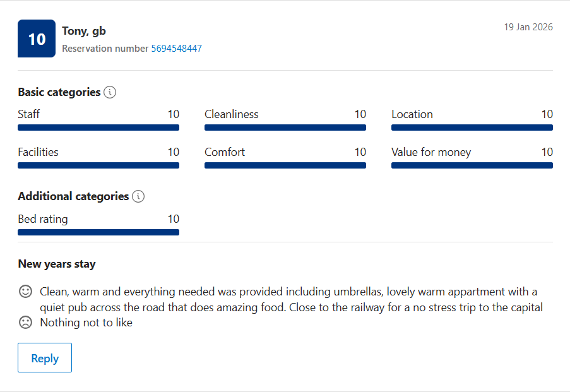Click the review date 19 Jan 2026
Screen dimensions: 570x392
528,27
